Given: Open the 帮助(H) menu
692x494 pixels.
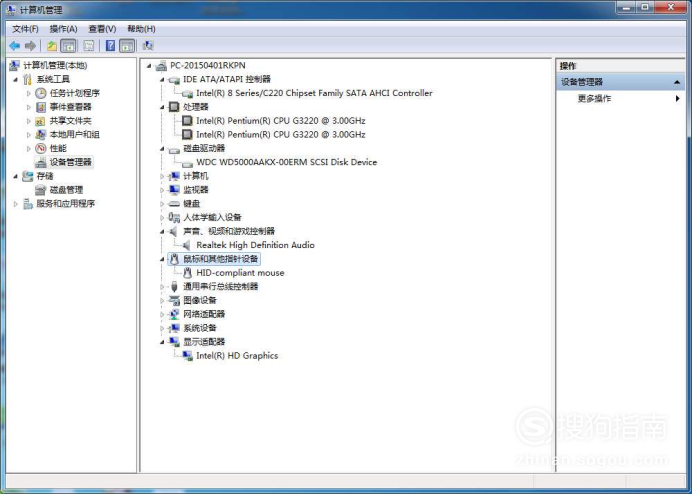Looking at the screenshot, I should point(141,29).
